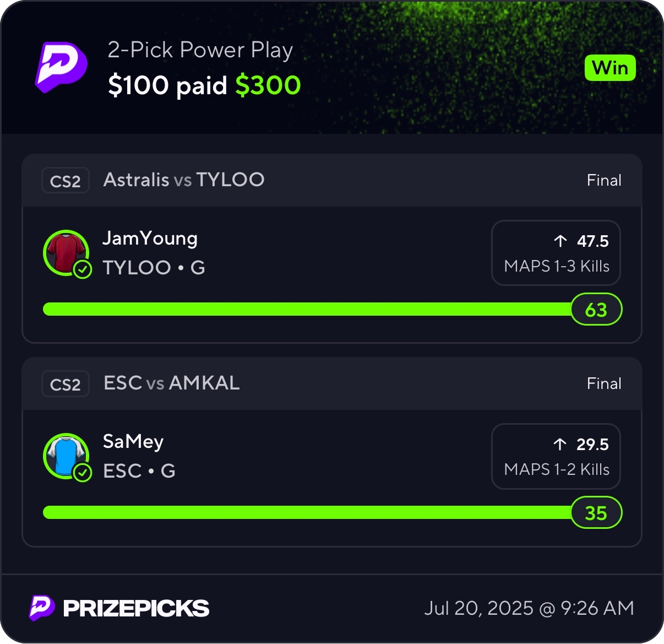This screenshot has height=644, width=664.
Task: Open the 47.5 MAPS 1-3 Kills box
Action: [x=556, y=253]
